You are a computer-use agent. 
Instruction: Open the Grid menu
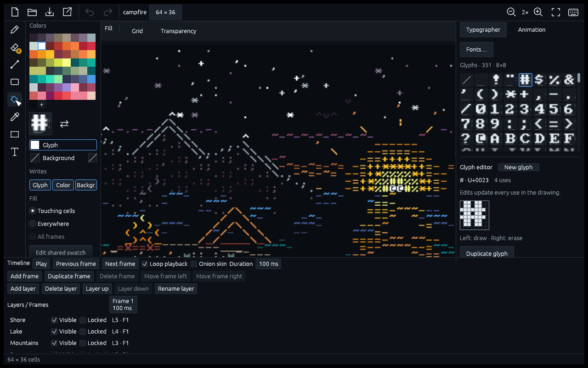click(x=137, y=31)
